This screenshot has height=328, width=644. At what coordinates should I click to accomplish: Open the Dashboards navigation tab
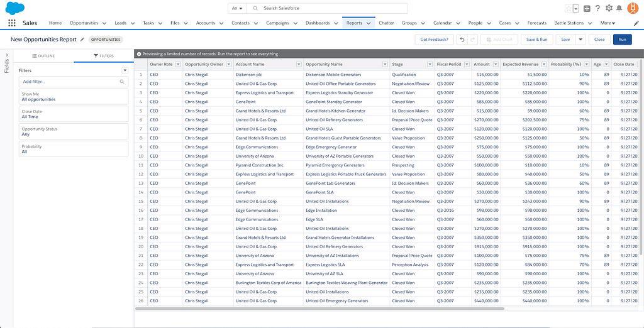coord(318,23)
